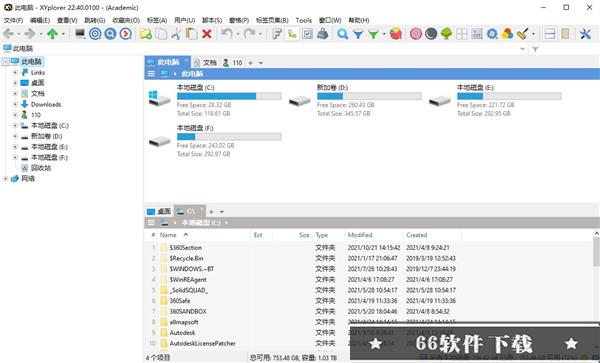Click the green tree icon in toolbar
The height and width of the screenshot is (363, 600).
(446, 34)
